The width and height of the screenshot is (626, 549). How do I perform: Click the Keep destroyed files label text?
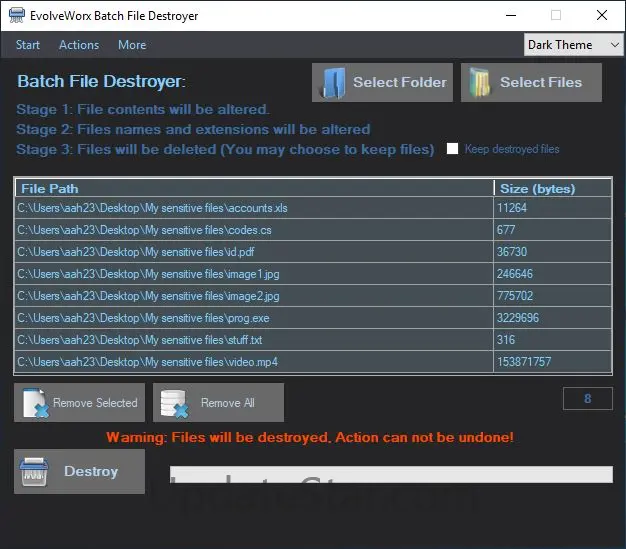pyautogui.click(x=512, y=149)
